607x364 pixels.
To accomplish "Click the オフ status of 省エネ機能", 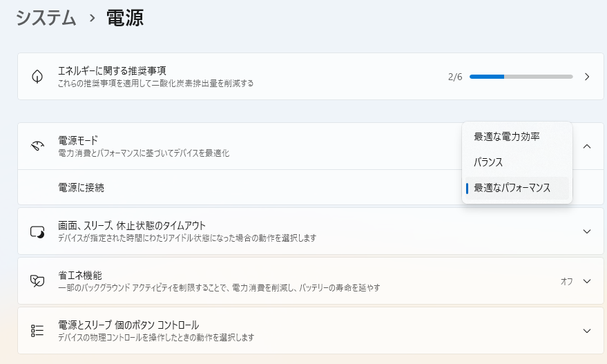I will (x=566, y=282).
